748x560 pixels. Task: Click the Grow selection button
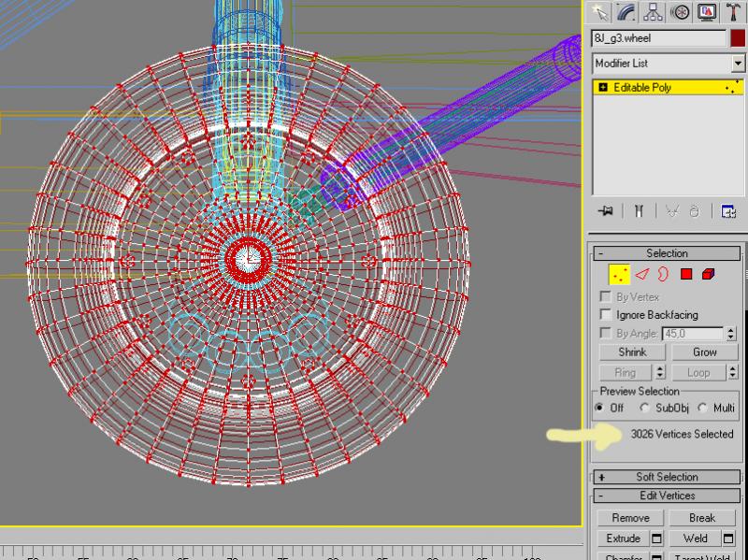(704, 352)
